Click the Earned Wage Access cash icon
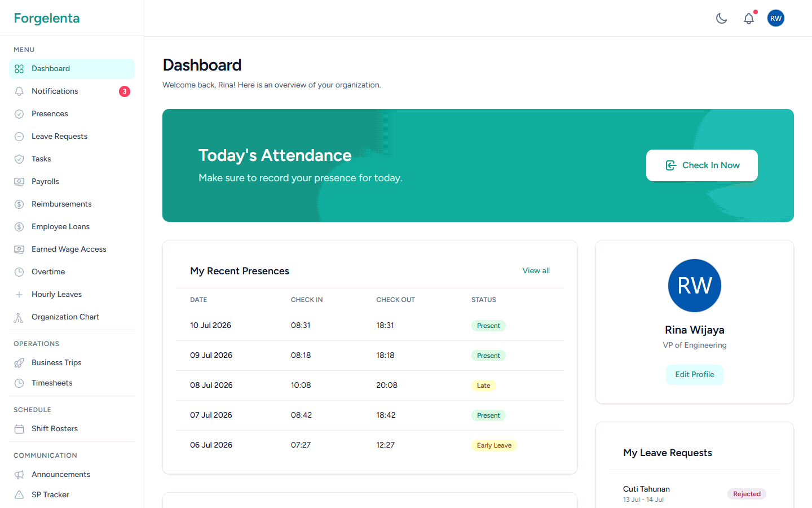The image size is (812, 508). (19, 249)
